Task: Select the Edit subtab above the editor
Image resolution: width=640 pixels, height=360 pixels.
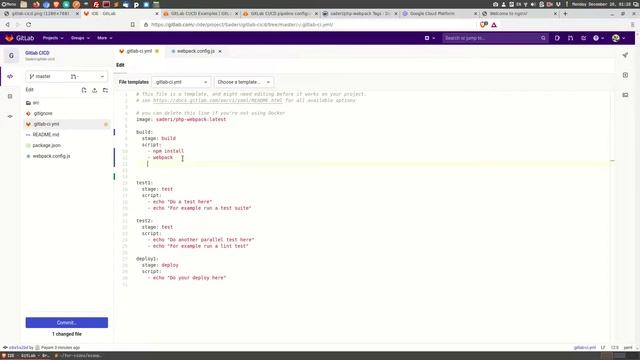Action: (120, 65)
